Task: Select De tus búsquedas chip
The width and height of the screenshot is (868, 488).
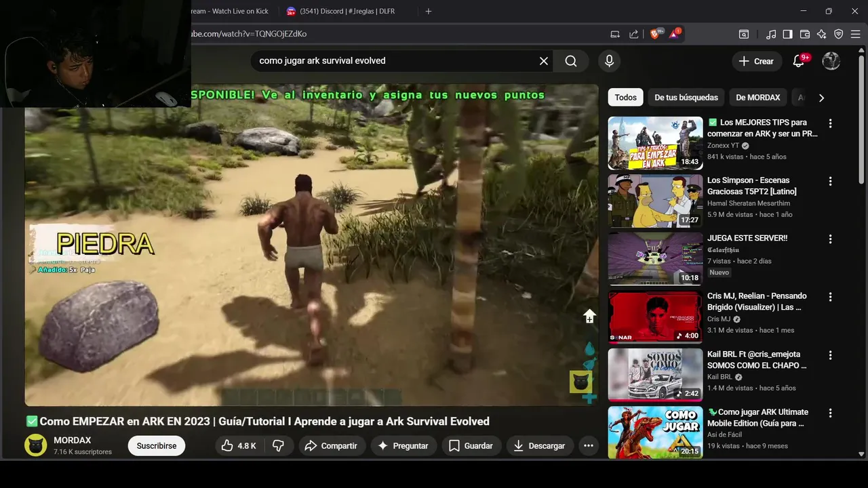Action: click(686, 98)
